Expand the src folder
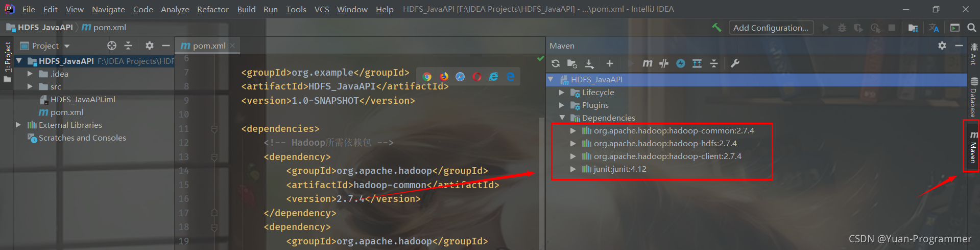The width and height of the screenshot is (980, 250). 30,86
